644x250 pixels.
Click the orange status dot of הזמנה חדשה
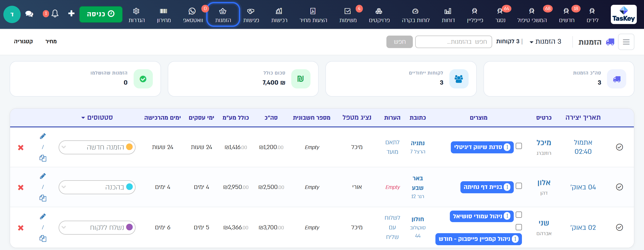(129, 147)
